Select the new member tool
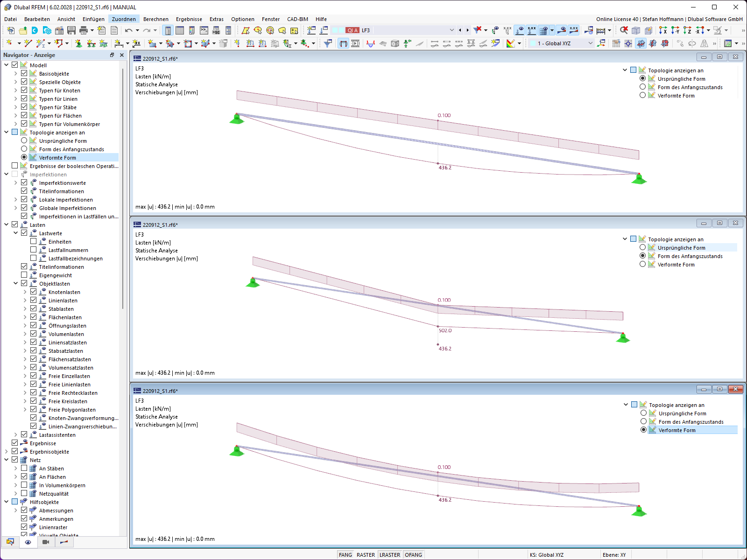Screen dimensions: 747x560 click(40, 43)
